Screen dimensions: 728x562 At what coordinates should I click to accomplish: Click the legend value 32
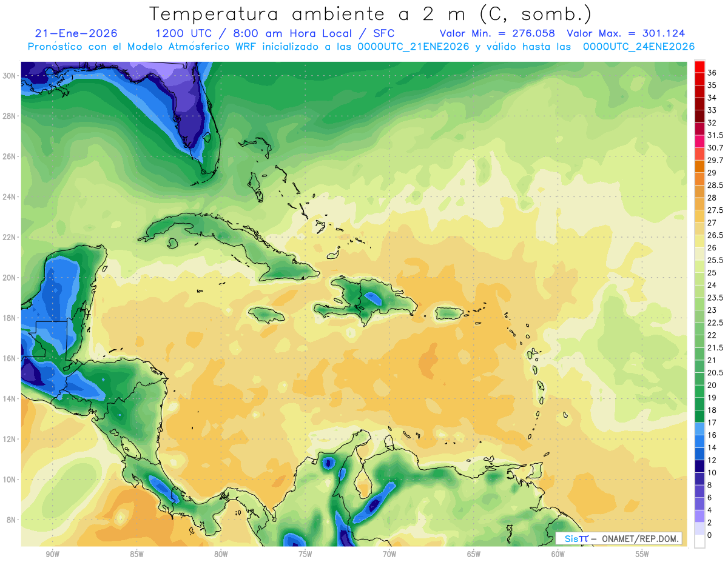tap(712, 123)
